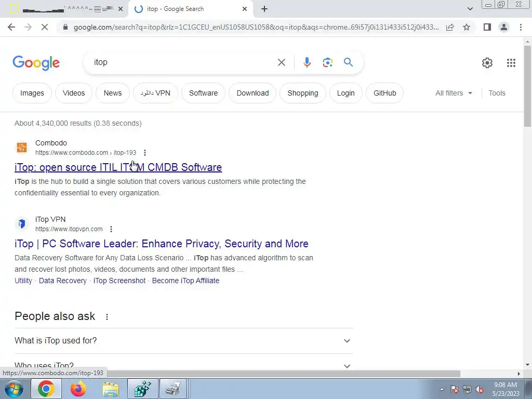Bookmark this page with the star
The image size is (532, 399).
pos(467,27)
